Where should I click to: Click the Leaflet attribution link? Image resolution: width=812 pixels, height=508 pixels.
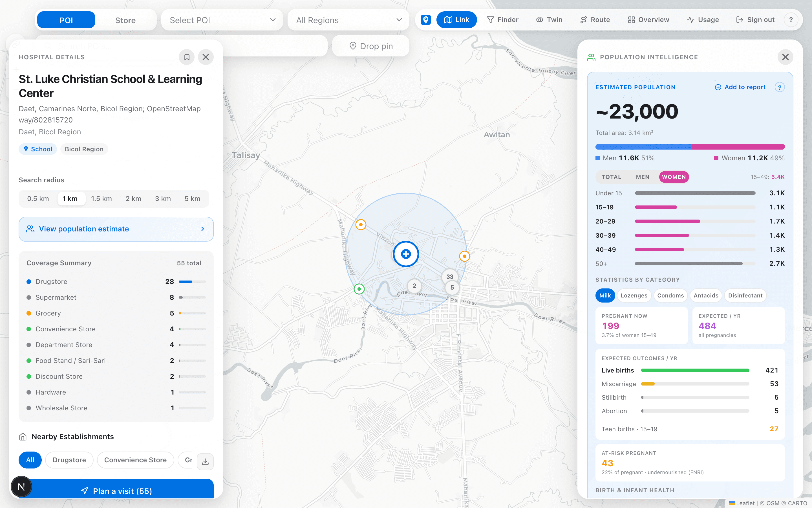pos(742,503)
